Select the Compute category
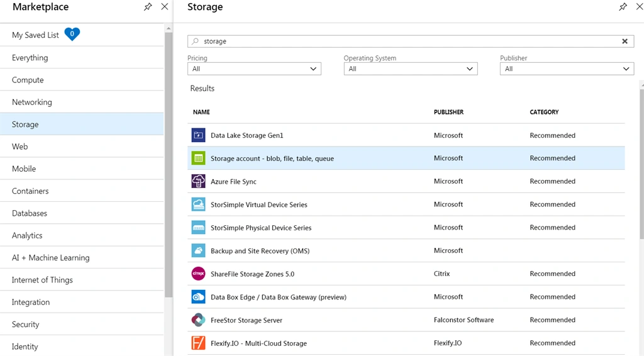 [x=82, y=80]
